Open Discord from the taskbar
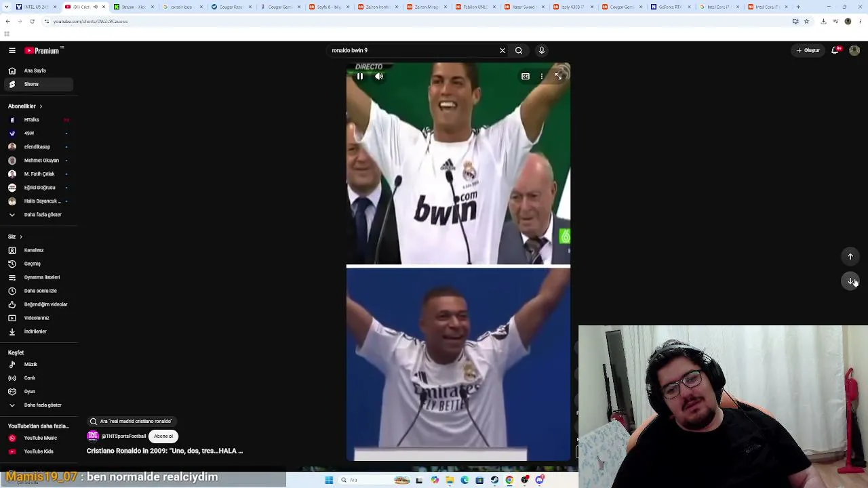 pos(540,480)
